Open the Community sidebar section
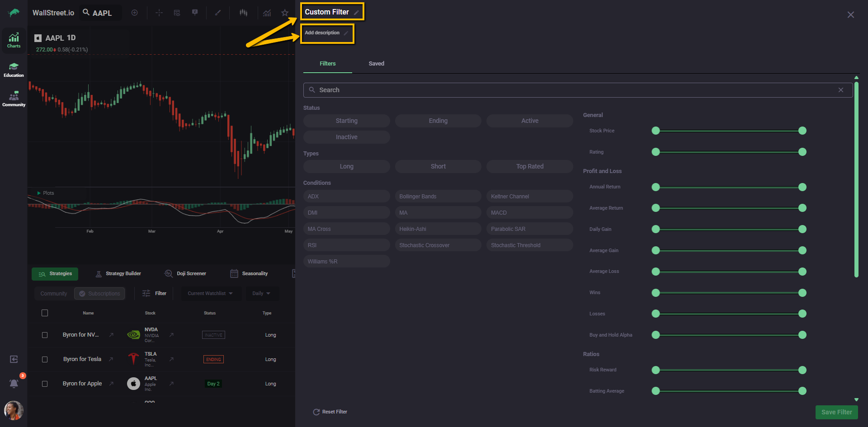The image size is (868, 427). 14,99
